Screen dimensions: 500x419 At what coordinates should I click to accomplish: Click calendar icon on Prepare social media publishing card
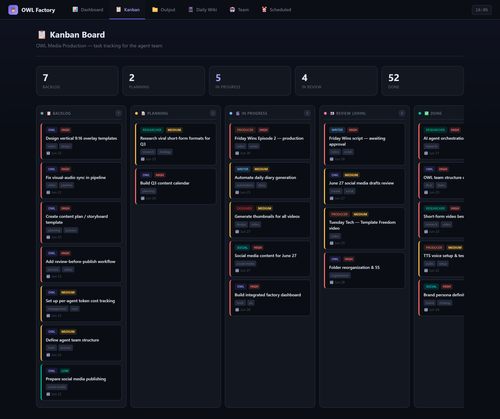[x=48, y=394]
